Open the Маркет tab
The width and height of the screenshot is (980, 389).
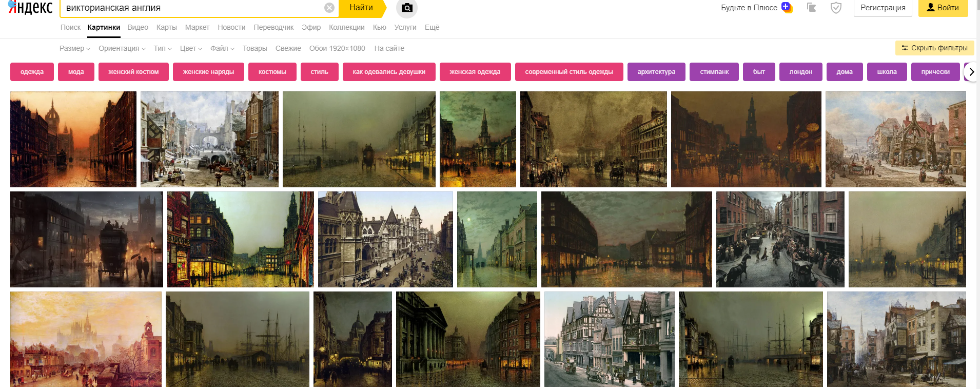pos(197,27)
